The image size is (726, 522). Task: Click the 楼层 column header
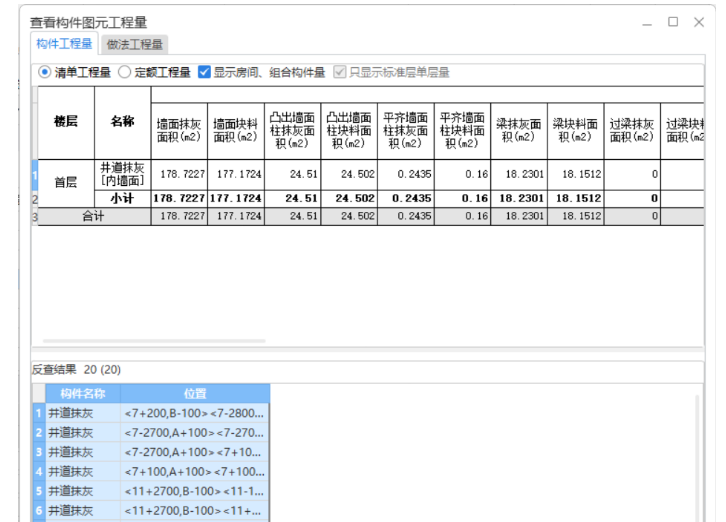coord(66,123)
